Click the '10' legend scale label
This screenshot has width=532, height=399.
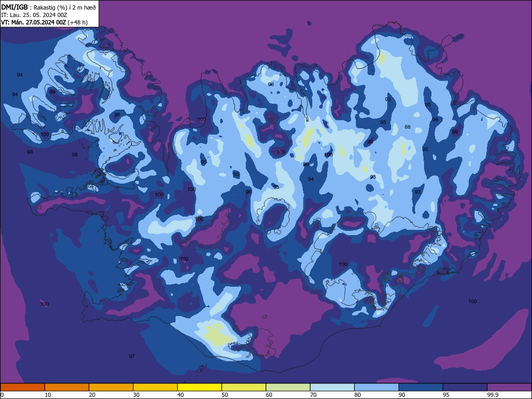point(48,395)
